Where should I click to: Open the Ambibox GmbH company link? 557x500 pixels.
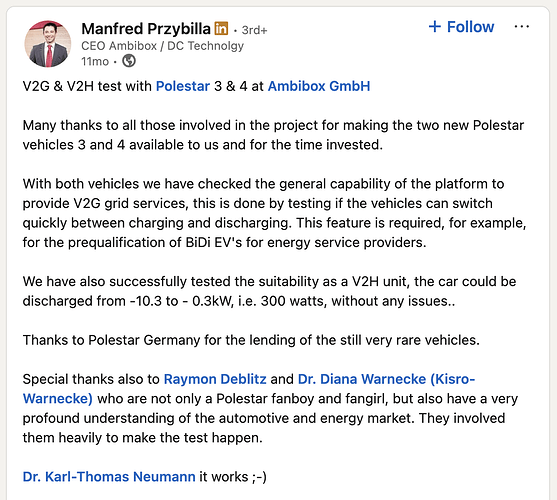click(x=319, y=86)
